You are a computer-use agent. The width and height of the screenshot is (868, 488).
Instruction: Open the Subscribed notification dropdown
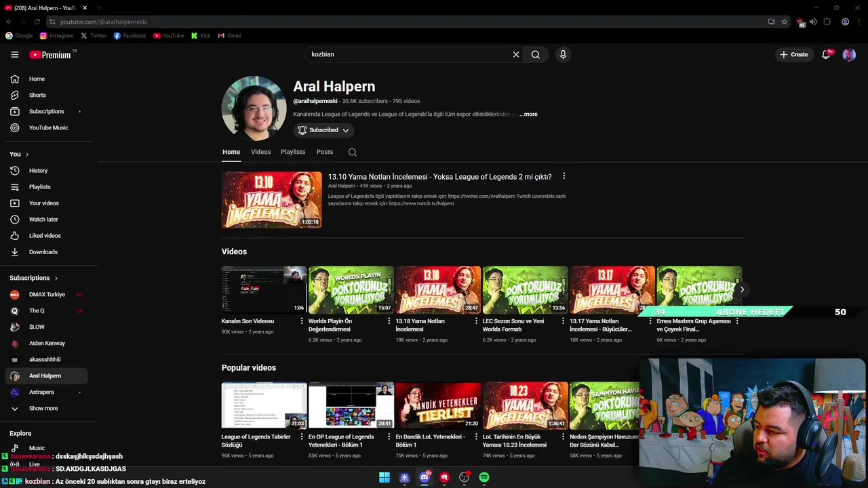[324, 130]
